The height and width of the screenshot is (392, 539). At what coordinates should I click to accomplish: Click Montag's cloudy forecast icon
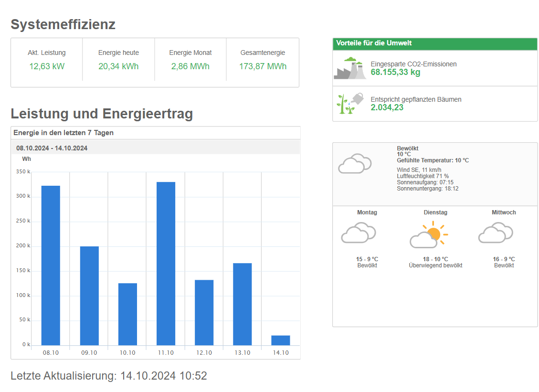tap(358, 234)
